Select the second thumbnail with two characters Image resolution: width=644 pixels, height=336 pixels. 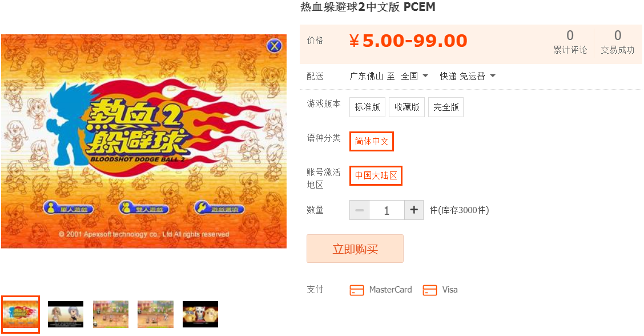tap(66, 314)
